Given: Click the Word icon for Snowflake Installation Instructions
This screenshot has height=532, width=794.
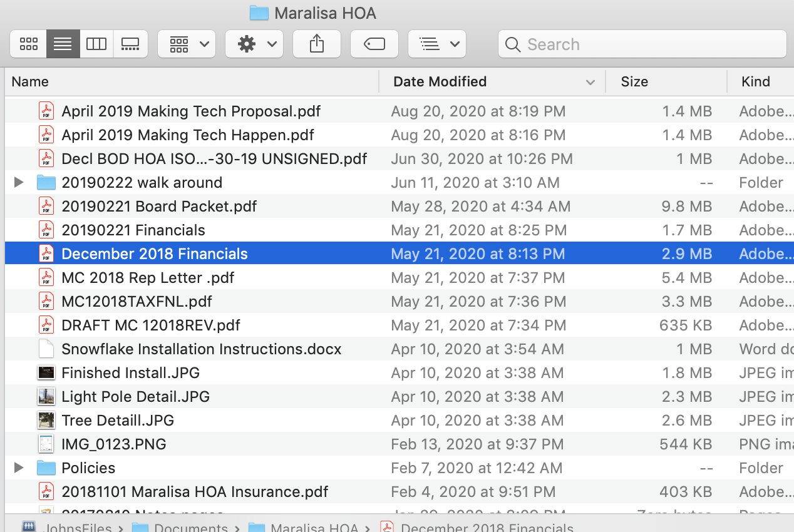Looking at the screenshot, I should (46, 349).
